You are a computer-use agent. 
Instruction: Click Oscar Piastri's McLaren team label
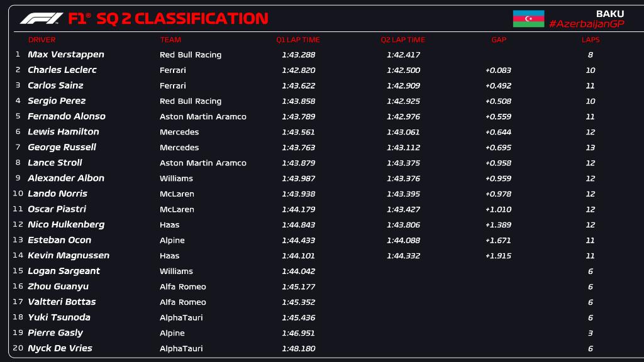(177, 209)
